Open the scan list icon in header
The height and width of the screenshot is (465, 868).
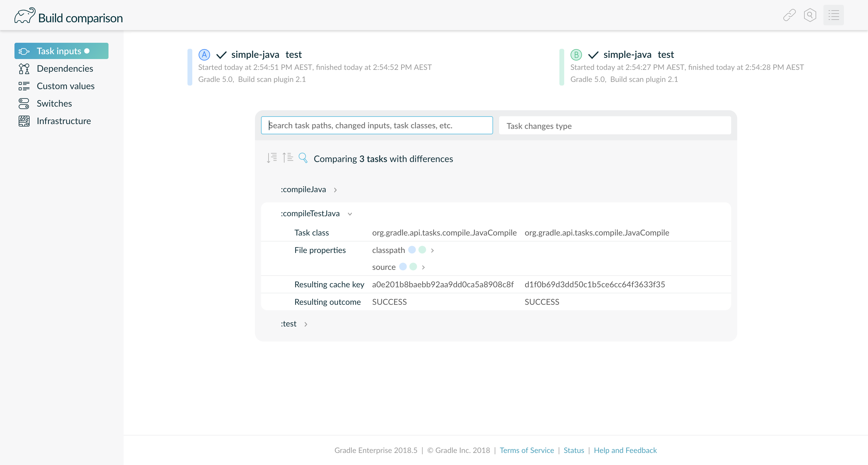tap(833, 15)
